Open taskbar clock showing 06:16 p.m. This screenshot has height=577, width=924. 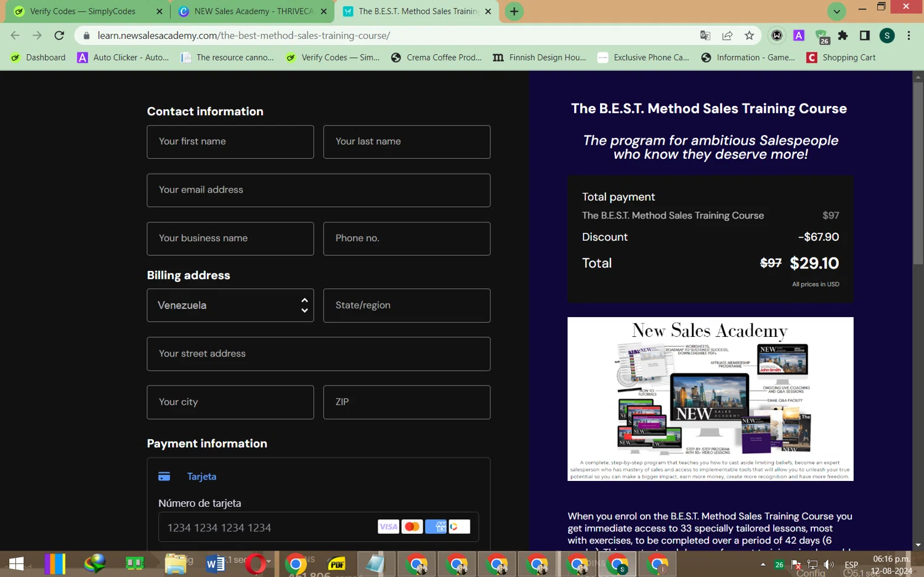point(891,565)
